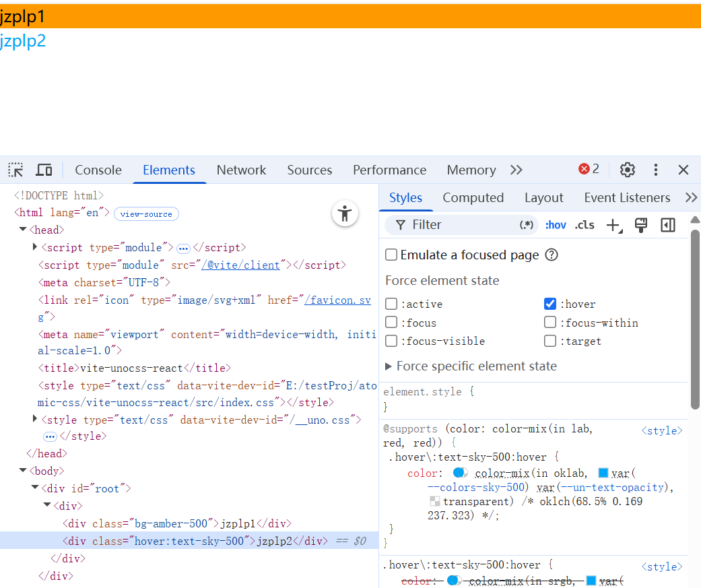701x588 pixels.
Task: Toggle the :hov element state button
Action: pyautogui.click(x=556, y=225)
